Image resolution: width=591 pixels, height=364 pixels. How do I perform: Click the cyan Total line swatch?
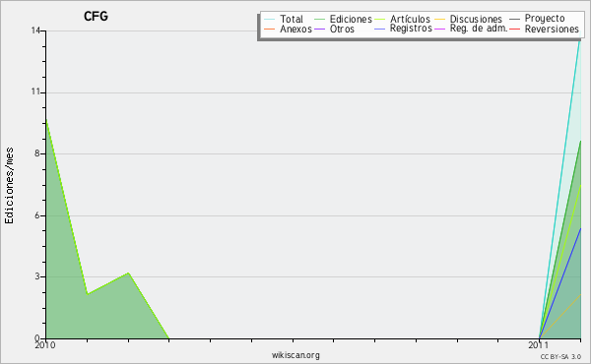click(270, 19)
